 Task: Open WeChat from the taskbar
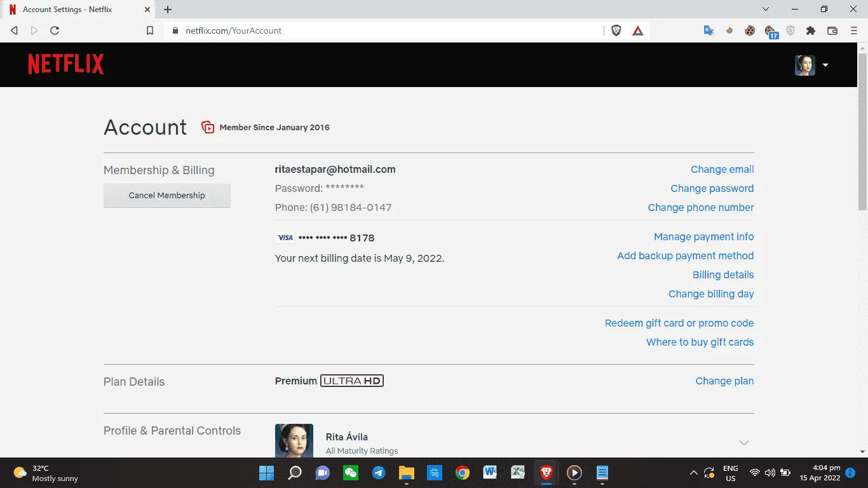pos(351,473)
